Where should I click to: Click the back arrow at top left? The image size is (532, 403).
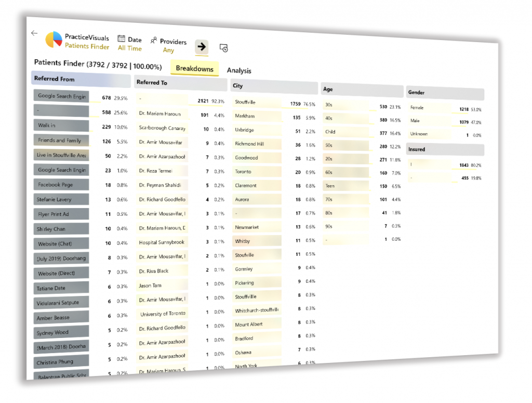[x=34, y=33]
